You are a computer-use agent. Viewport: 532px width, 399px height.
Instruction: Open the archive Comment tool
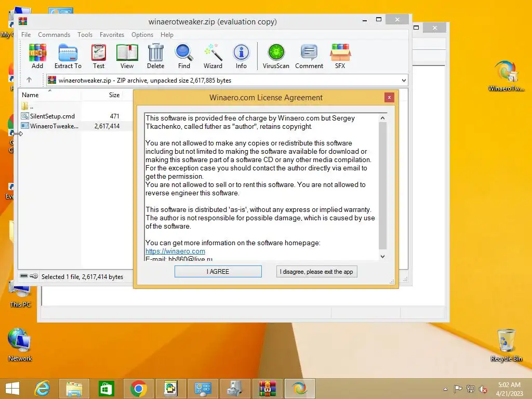[309, 56]
